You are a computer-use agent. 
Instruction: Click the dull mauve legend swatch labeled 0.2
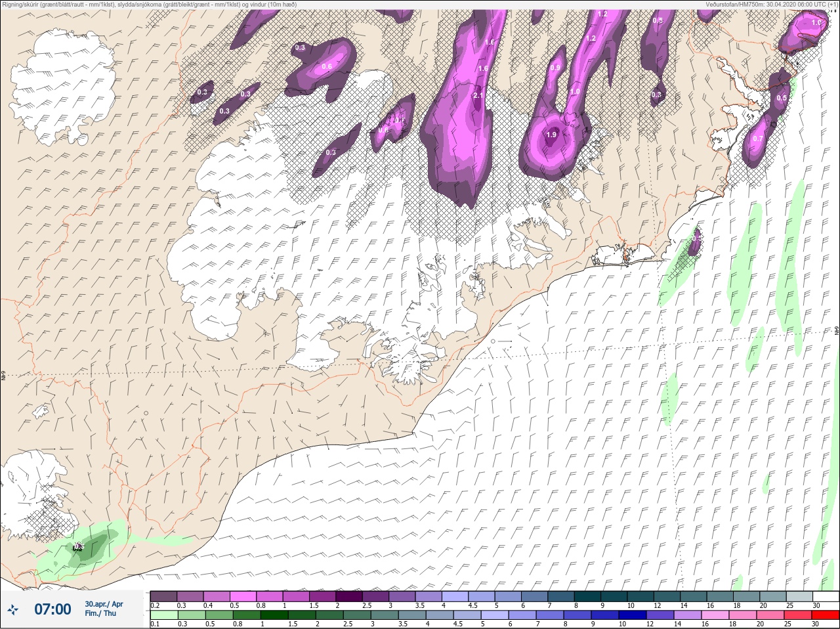(x=163, y=596)
